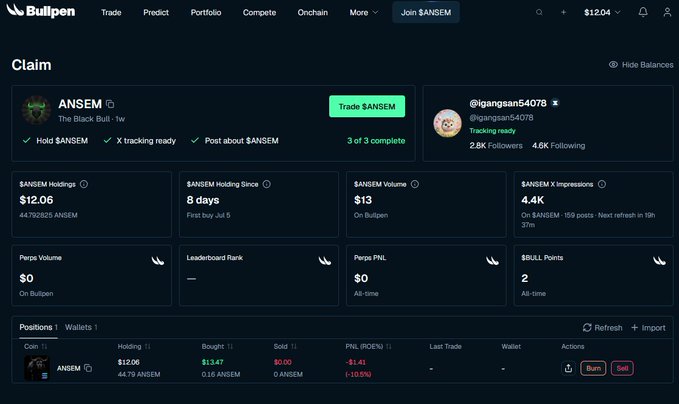This screenshot has height=404, width=679.
Task: Share the ANSEM position via export icon
Action: (568, 368)
